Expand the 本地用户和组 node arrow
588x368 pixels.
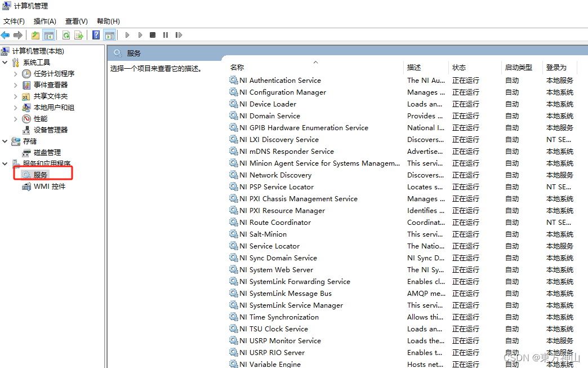point(15,107)
